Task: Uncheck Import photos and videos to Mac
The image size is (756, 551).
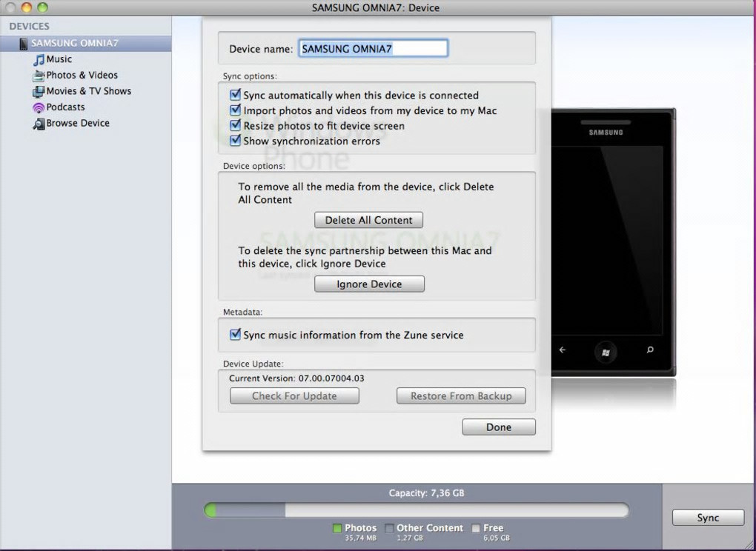Action: [x=235, y=110]
